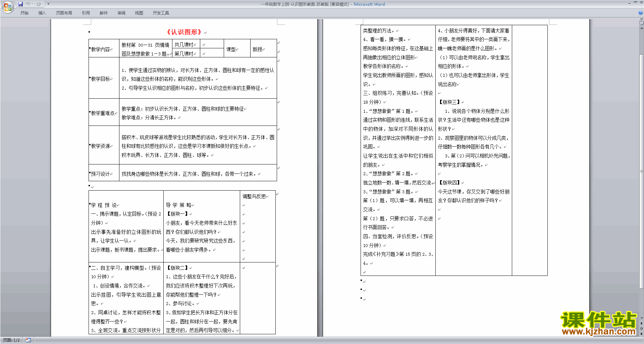The height and width of the screenshot is (344, 644).
Task: Click the 【版块三】 text on page two
Action: click(449, 102)
